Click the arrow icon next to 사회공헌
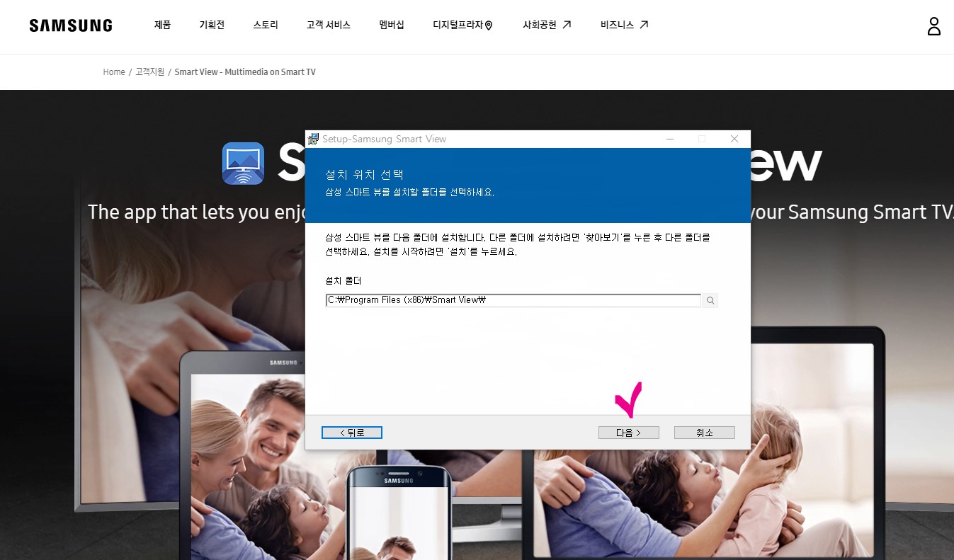 (x=567, y=25)
